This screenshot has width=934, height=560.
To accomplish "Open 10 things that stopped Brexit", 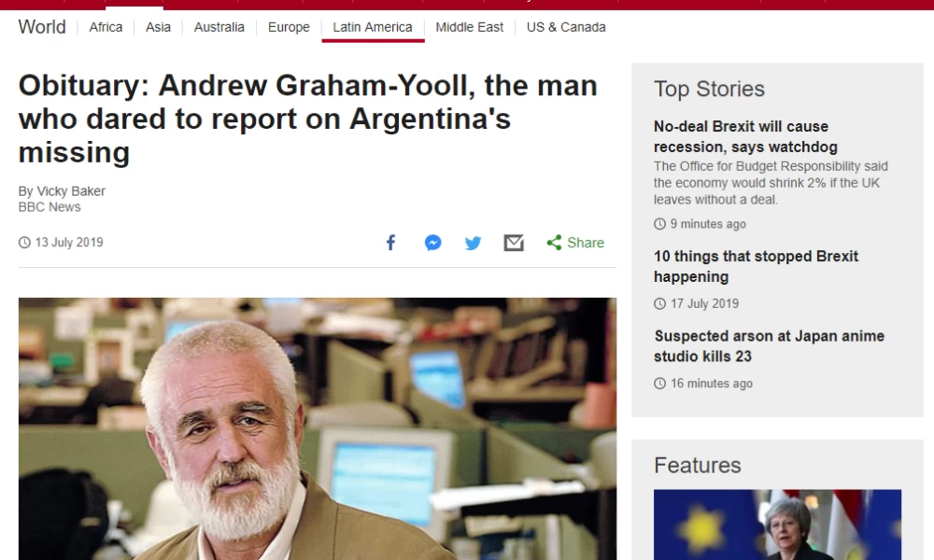I will [x=756, y=267].
